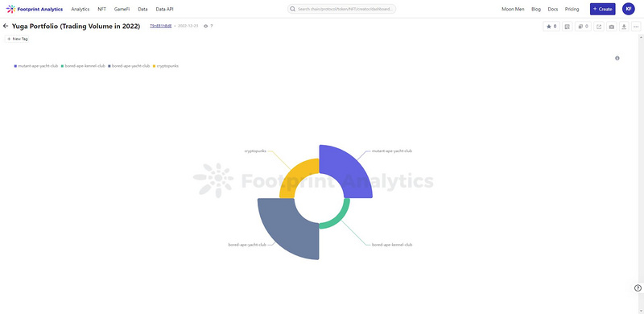Image resolution: width=644 pixels, height=314 pixels.
Task: Open the GameFi menu
Action: pyautogui.click(x=122, y=9)
